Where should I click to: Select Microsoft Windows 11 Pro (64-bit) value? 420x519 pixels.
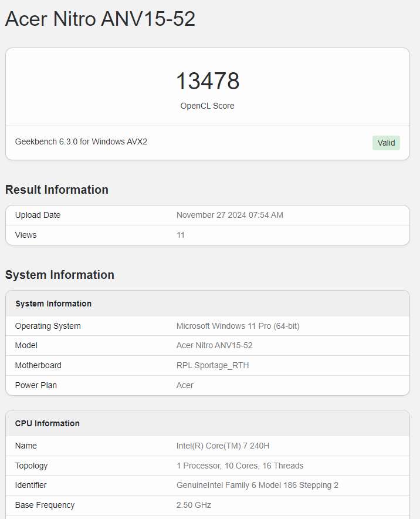(238, 326)
